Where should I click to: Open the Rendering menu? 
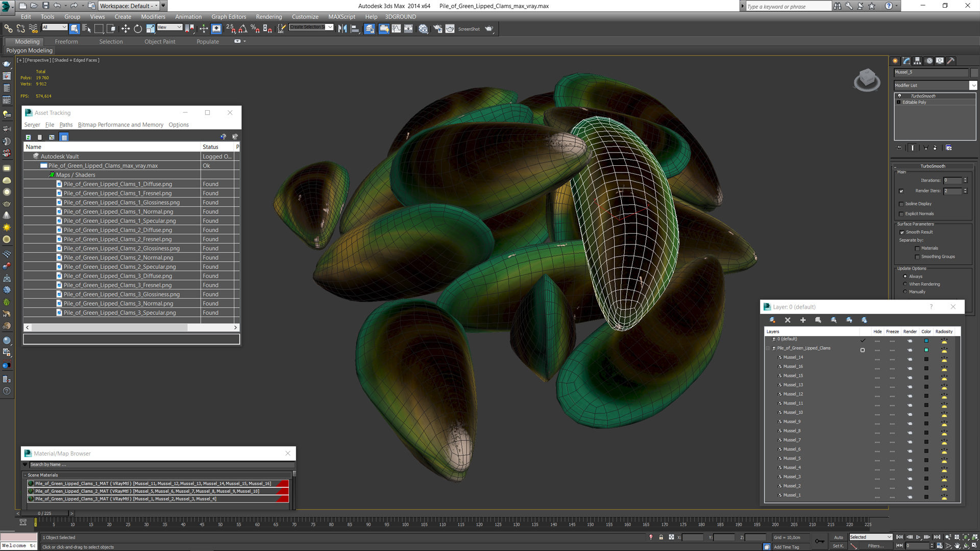(268, 16)
